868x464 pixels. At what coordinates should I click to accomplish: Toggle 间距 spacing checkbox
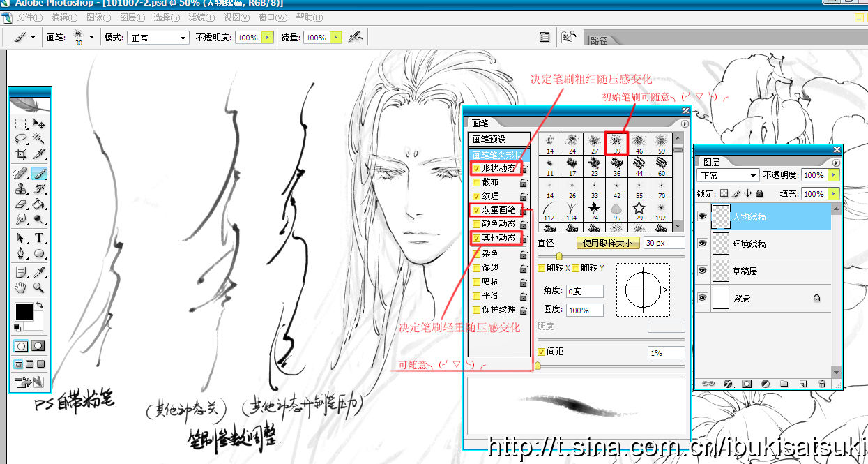pyautogui.click(x=542, y=352)
